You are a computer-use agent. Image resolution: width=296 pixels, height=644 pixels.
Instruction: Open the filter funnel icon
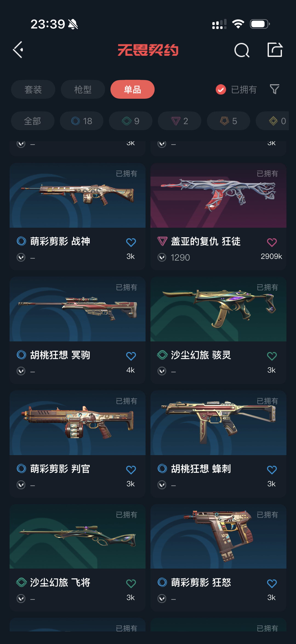point(274,89)
